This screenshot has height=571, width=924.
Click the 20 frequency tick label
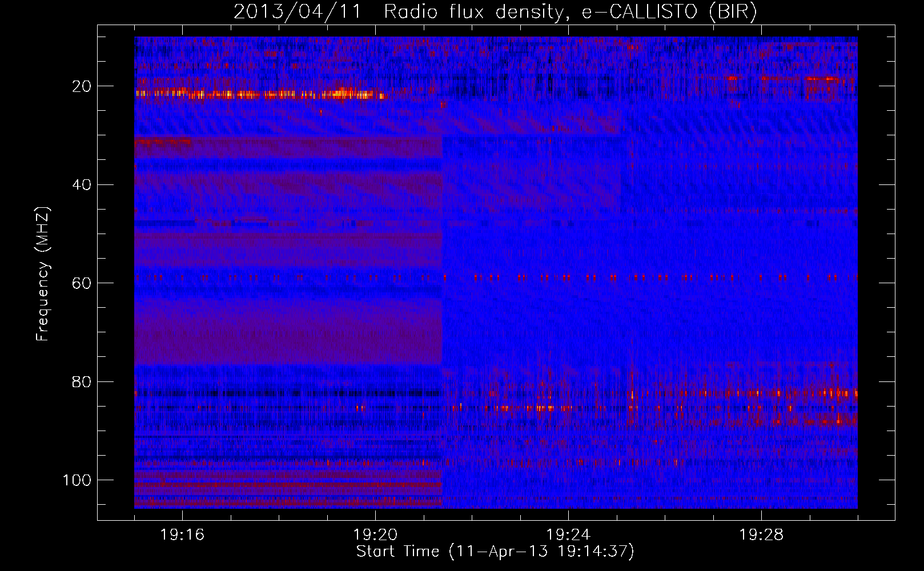tap(82, 86)
